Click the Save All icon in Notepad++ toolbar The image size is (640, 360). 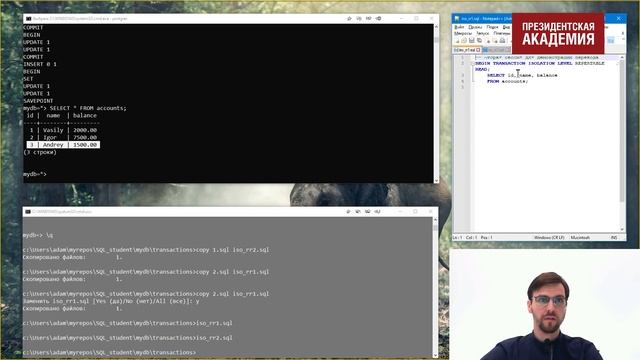pyautogui.click(x=480, y=41)
